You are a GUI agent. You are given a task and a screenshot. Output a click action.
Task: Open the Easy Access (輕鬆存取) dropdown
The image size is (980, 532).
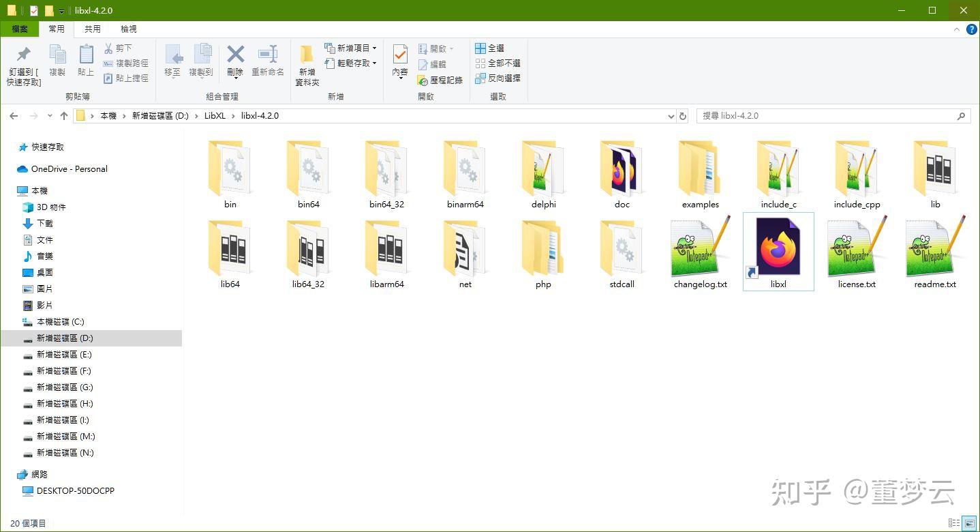tap(352, 63)
